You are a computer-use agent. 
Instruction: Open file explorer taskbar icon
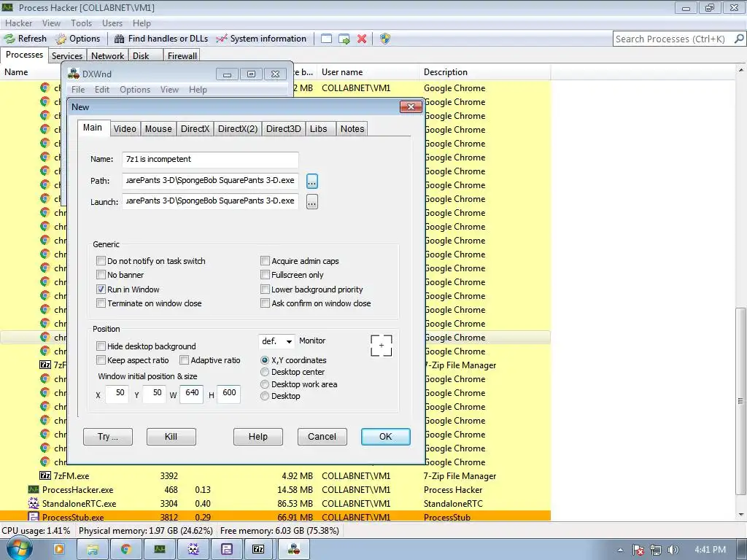point(93,549)
